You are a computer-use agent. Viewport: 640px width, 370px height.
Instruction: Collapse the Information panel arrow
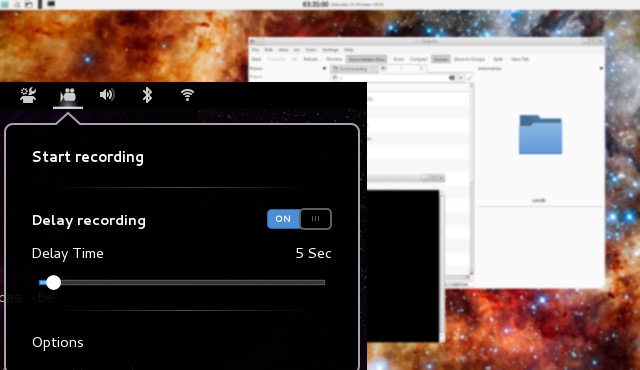(x=601, y=69)
